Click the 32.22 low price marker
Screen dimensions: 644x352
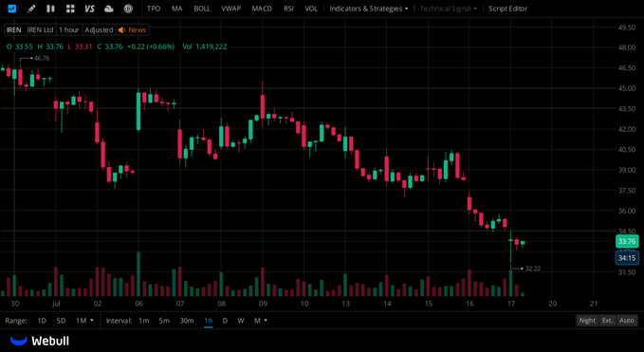pos(533,269)
